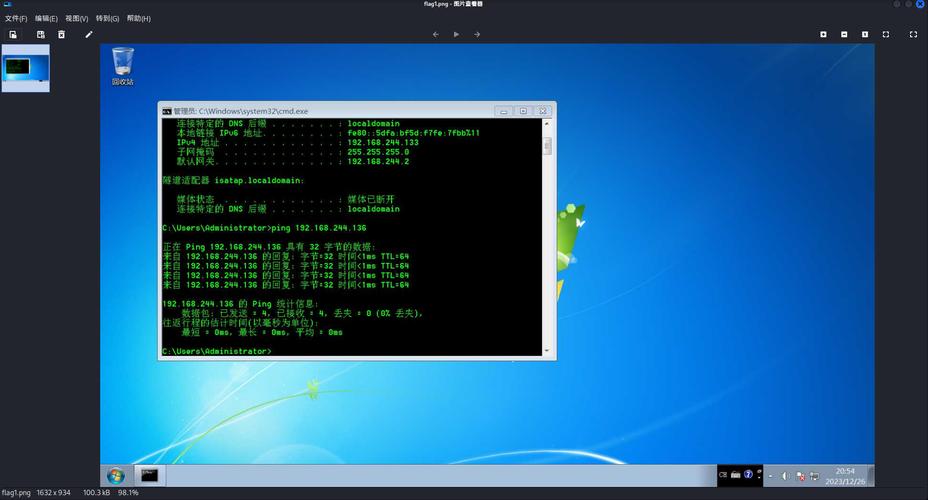Click the cmd scrollbar down arrow
928x500 pixels.
click(x=547, y=351)
